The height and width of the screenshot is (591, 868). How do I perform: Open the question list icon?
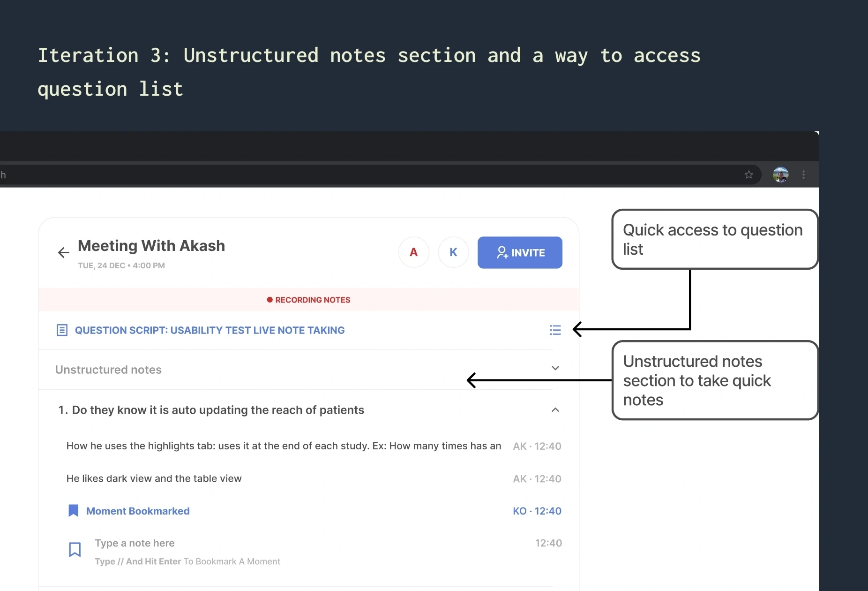555,330
